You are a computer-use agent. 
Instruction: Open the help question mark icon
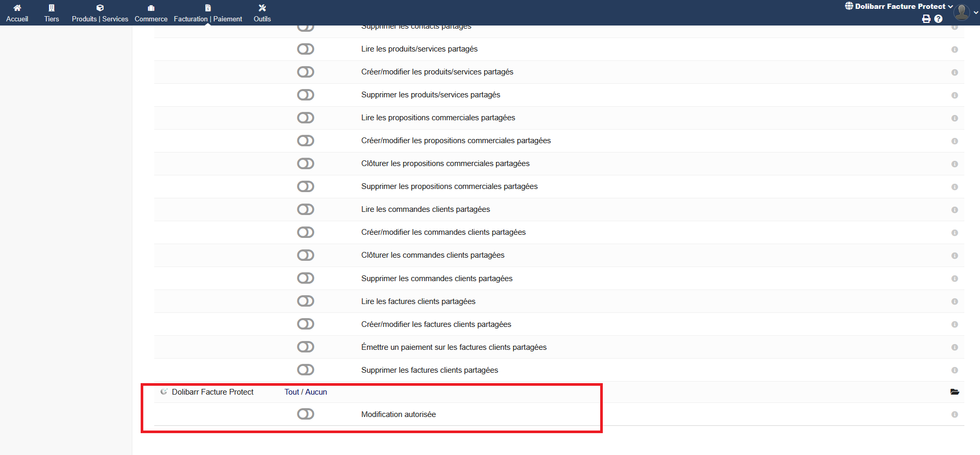(x=938, y=19)
